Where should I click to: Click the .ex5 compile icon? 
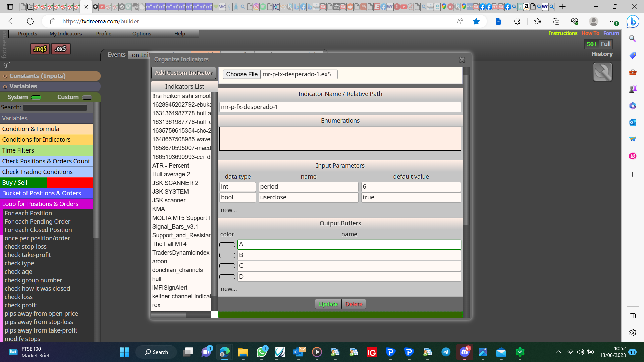pos(61,49)
